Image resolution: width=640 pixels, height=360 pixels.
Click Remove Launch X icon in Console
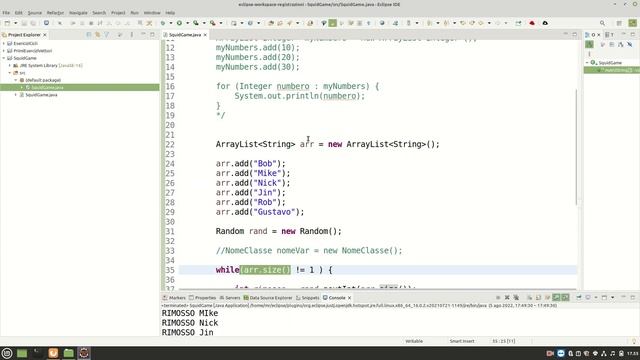[x=507, y=298]
